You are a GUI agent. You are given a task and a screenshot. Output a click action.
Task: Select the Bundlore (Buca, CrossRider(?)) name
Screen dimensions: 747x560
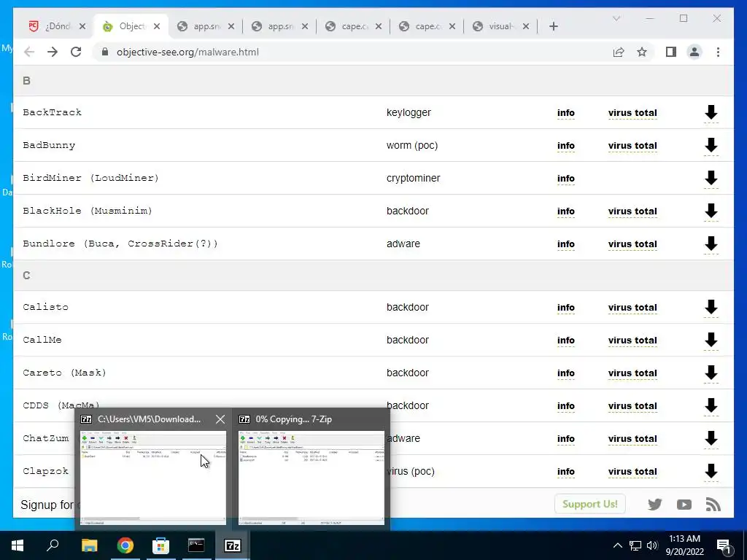click(120, 244)
